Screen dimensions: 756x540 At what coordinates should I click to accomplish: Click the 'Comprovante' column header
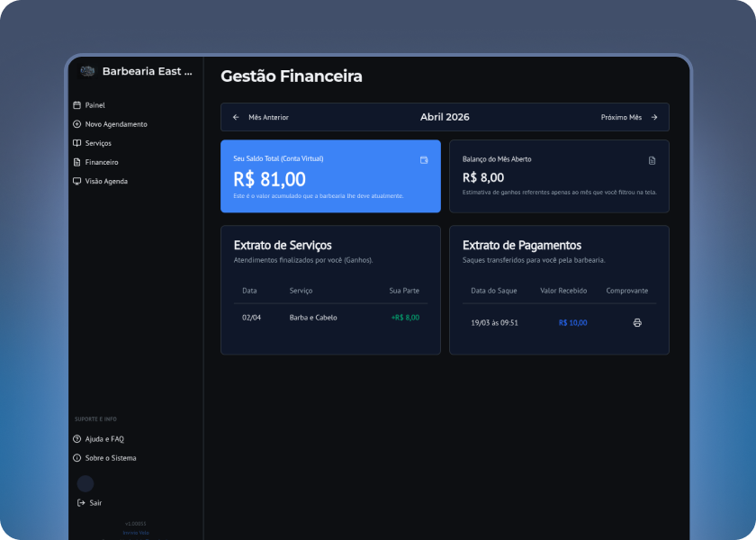626,291
